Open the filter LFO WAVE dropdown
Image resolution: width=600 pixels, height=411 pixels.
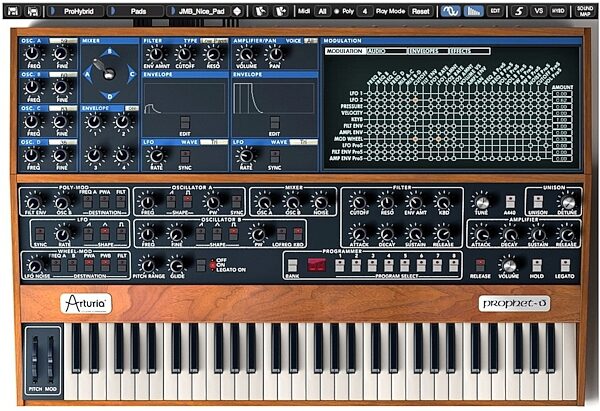tap(214, 142)
